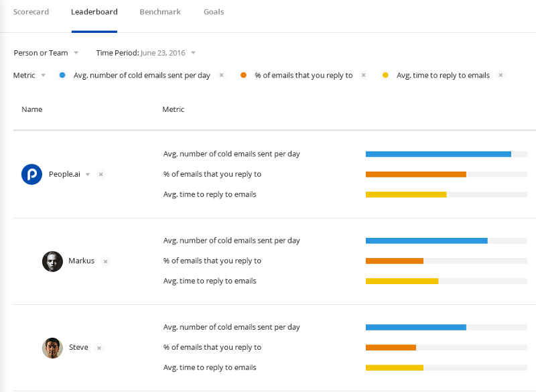This screenshot has height=392, width=536.
Task: Remove Markus from the leaderboard
Action: tap(105, 261)
